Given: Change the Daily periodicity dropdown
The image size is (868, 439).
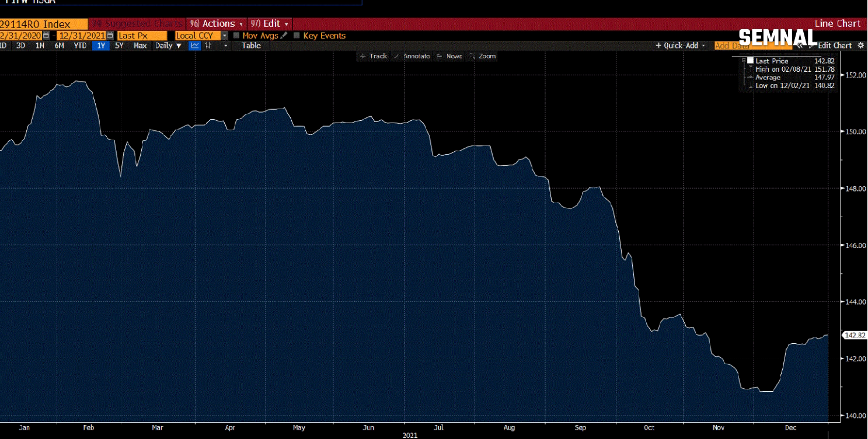Looking at the screenshot, I should tap(168, 46).
